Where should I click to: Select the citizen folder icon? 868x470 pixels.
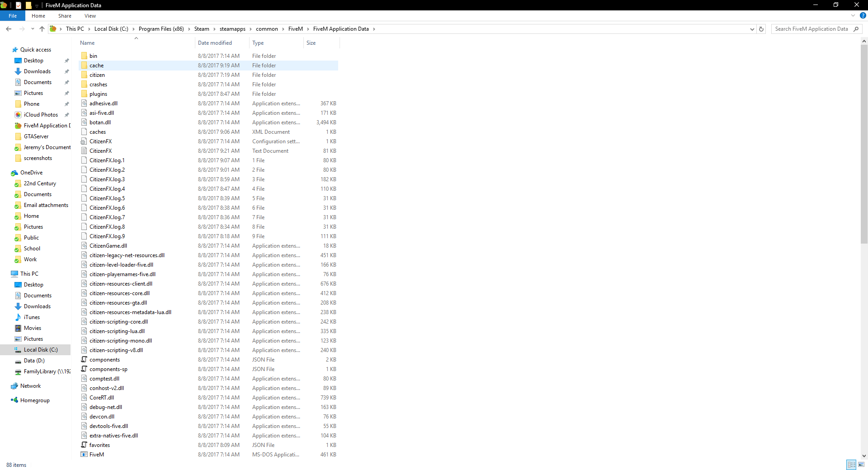pos(84,75)
